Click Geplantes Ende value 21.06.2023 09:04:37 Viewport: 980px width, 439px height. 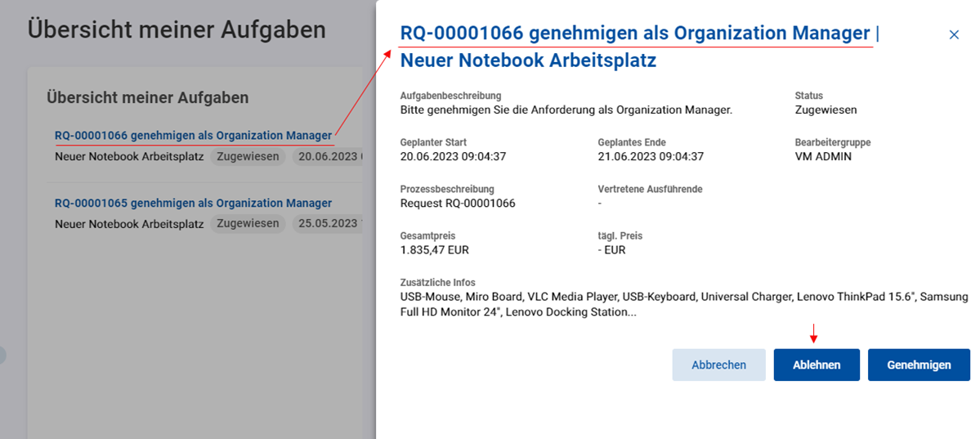coord(651,157)
